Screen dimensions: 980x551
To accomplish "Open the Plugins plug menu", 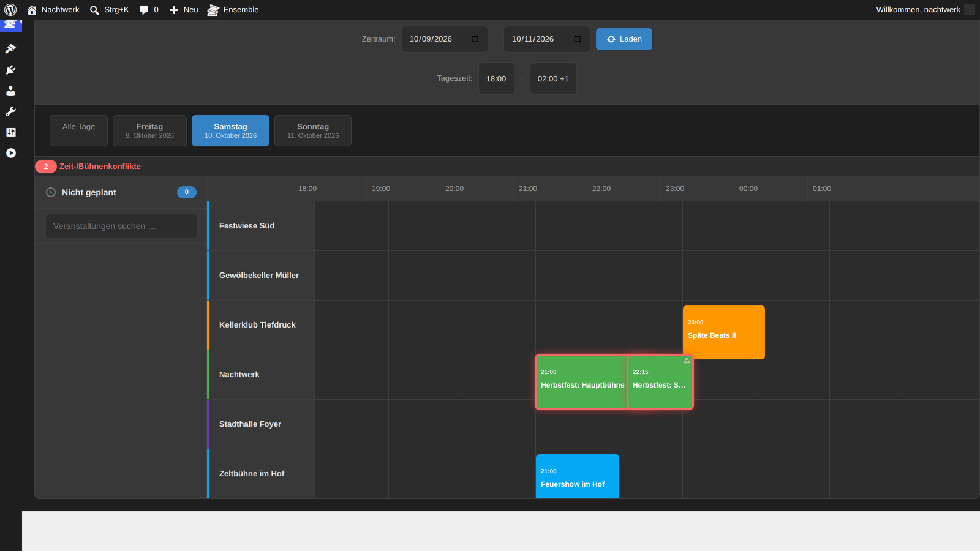I will point(10,70).
